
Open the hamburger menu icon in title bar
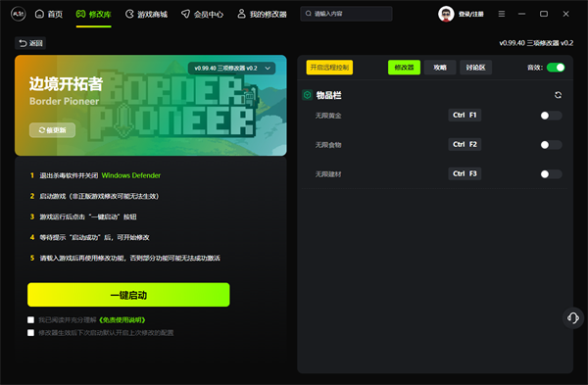point(502,14)
